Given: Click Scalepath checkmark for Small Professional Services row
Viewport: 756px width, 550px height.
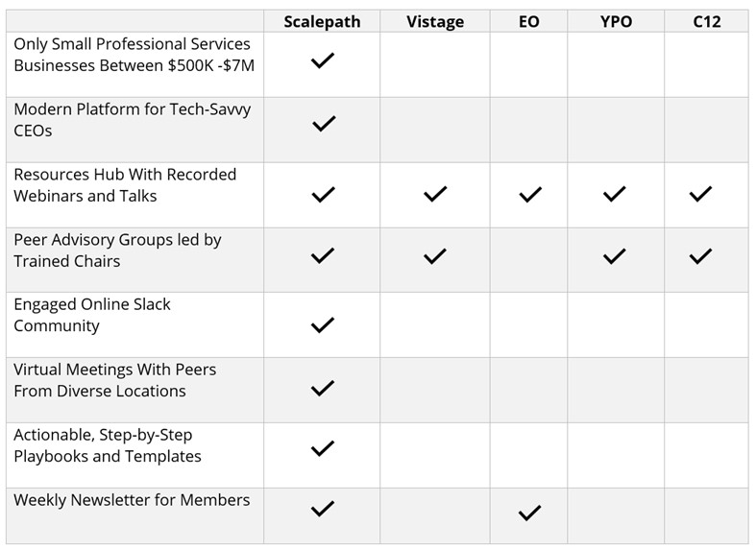Looking at the screenshot, I should tap(323, 60).
